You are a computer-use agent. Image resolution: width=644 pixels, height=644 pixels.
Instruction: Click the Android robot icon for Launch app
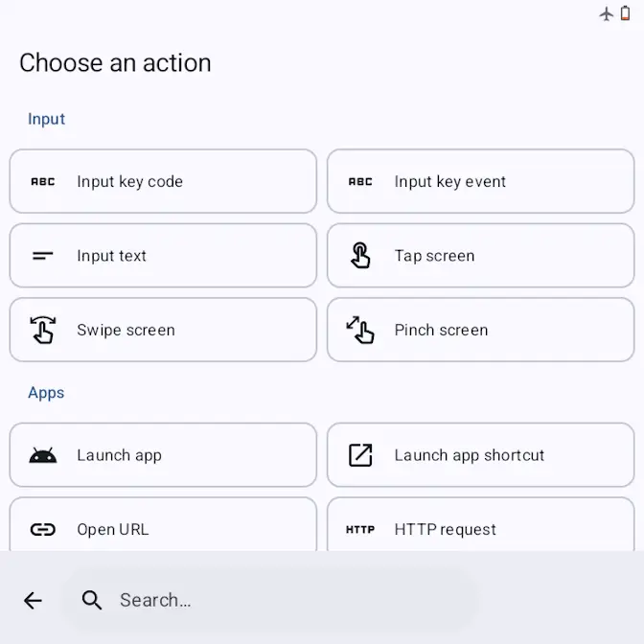43,455
